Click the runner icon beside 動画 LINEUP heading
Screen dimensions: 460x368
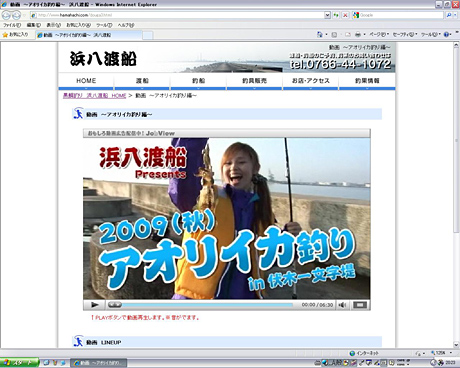pos(78,342)
